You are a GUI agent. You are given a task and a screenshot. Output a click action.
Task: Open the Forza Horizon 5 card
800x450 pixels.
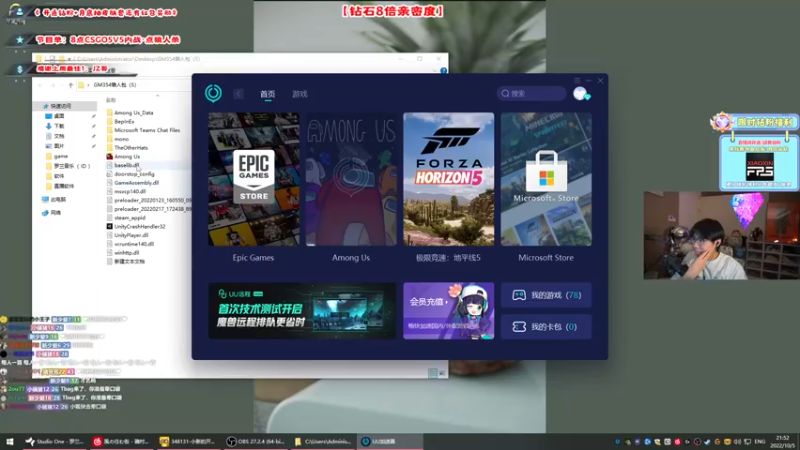click(x=448, y=179)
